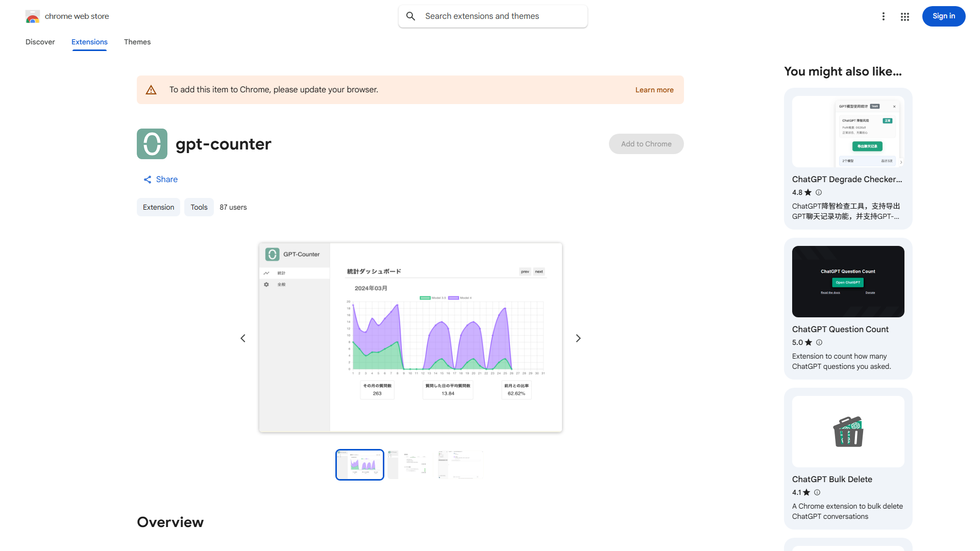Open the Tools category
Screen dimensions: 980x551
pos(199,207)
